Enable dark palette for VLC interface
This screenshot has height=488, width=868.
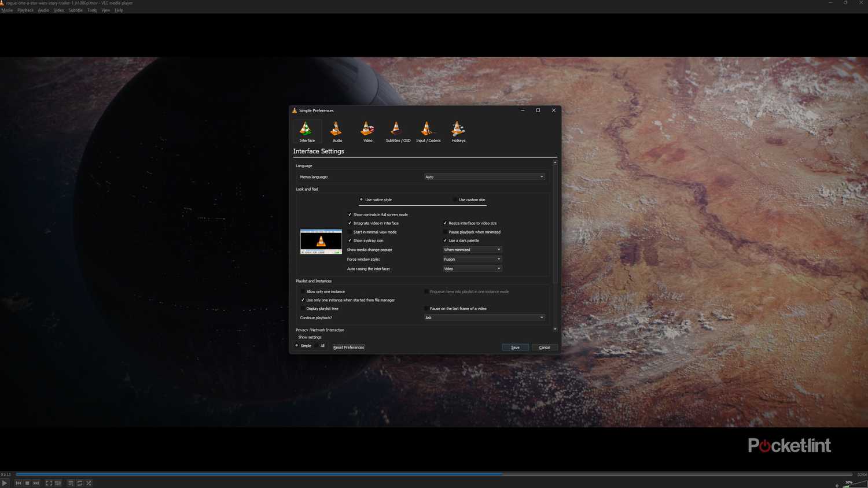(x=445, y=240)
